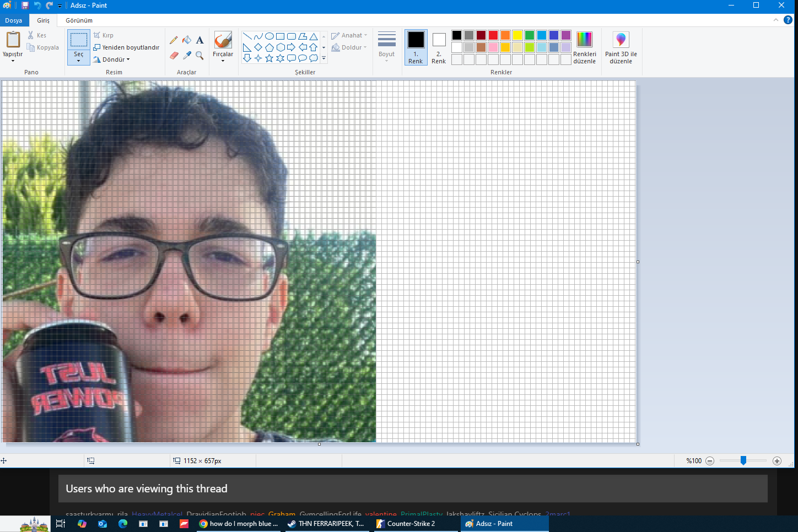Pick the Eraser tool
The width and height of the screenshot is (798, 532).
click(174, 55)
